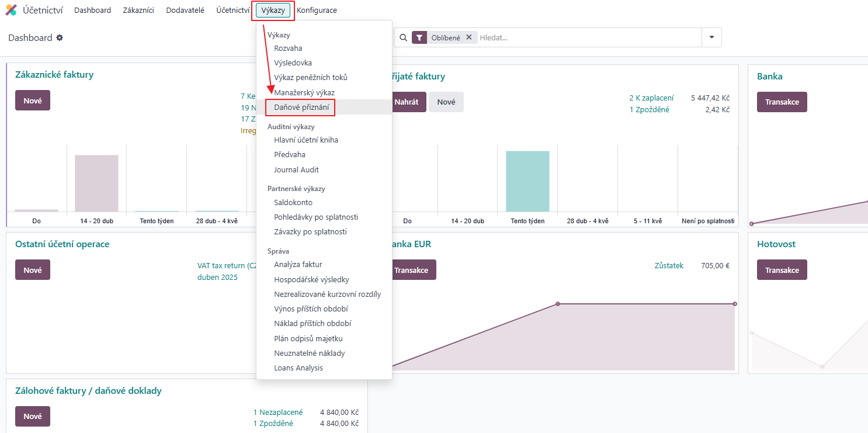
Task: Click the Účetnictví app logo icon
Action: 11,10
